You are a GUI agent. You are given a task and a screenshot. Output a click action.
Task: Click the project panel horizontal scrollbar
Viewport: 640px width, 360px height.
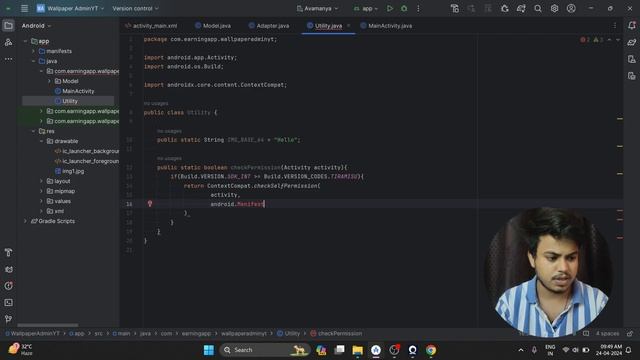pos(48,325)
